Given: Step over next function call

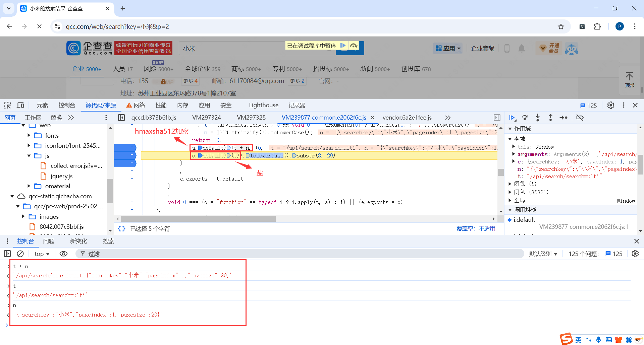Looking at the screenshot, I should point(525,118).
